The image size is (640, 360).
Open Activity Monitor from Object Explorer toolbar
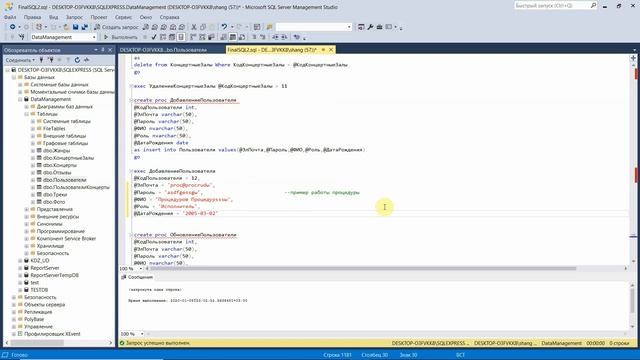pos(87,60)
